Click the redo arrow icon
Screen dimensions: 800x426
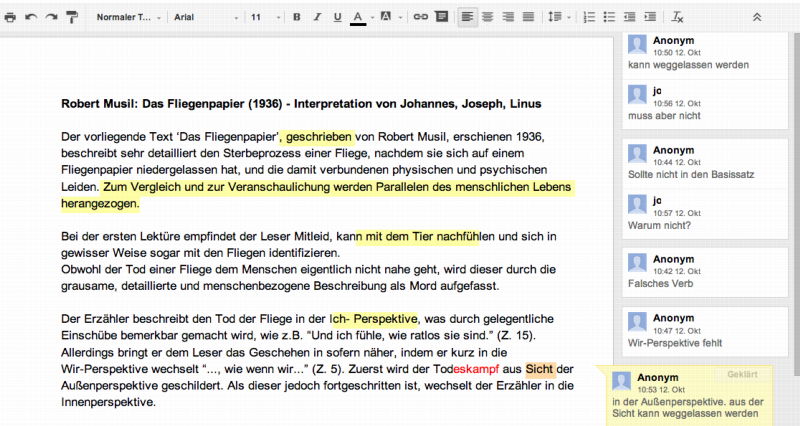point(50,17)
